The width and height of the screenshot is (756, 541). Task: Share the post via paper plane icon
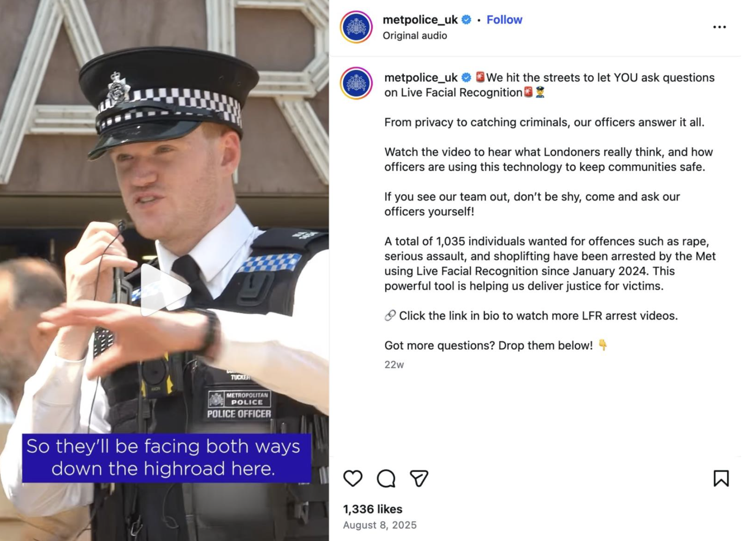[419, 478]
